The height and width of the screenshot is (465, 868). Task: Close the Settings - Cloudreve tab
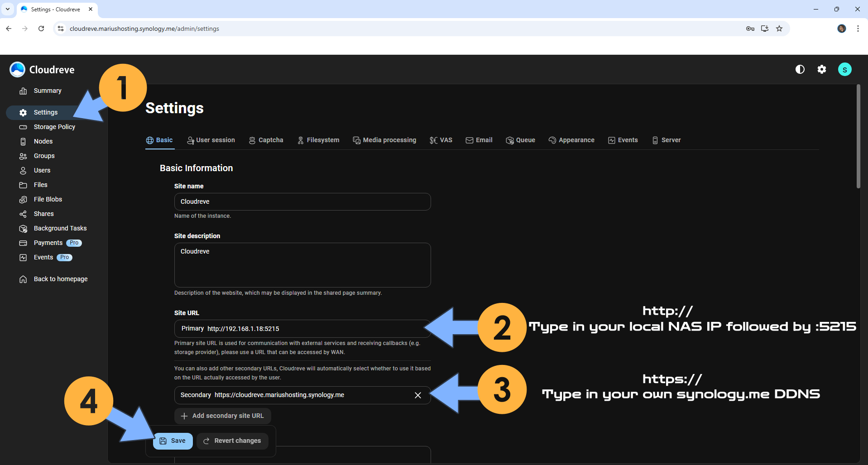(91, 9)
